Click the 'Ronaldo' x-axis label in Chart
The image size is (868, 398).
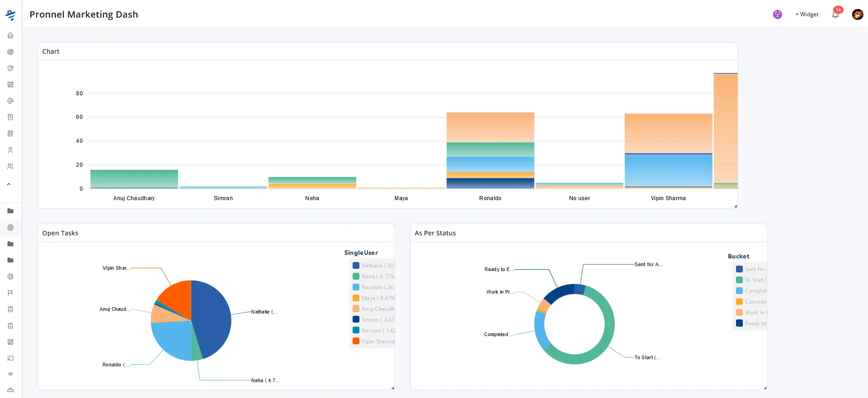[491, 198]
